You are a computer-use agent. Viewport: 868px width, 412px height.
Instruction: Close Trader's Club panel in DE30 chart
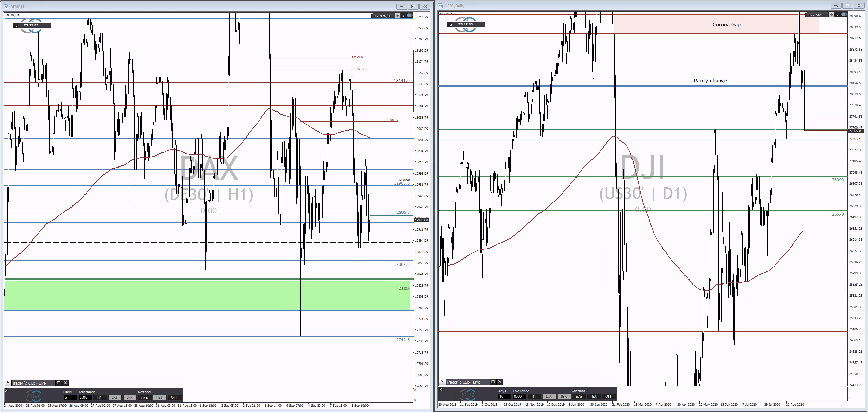pos(66,383)
